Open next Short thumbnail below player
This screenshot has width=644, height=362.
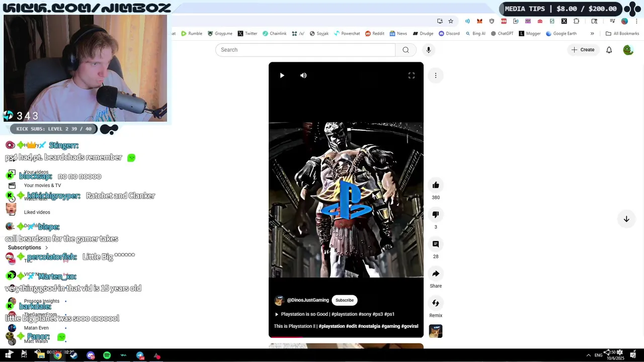pos(346,346)
